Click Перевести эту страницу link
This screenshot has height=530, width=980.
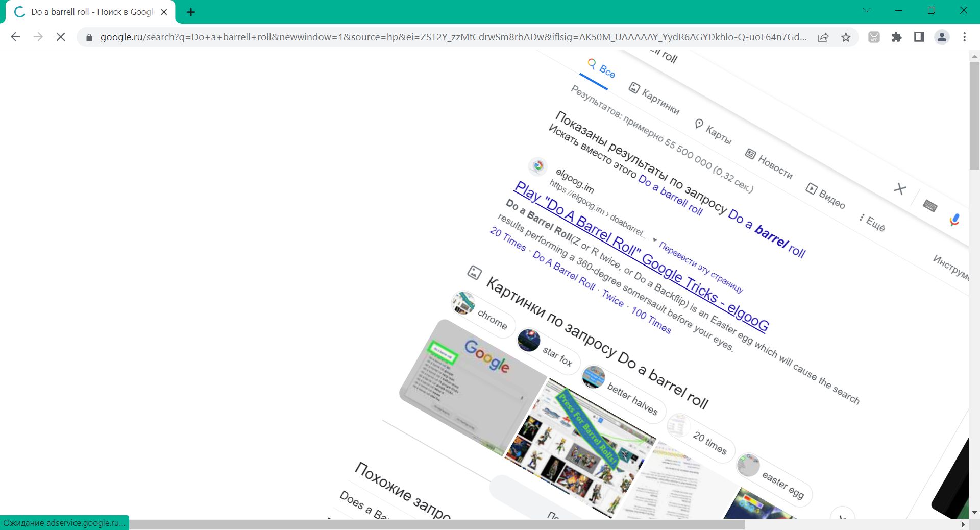tap(701, 268)
